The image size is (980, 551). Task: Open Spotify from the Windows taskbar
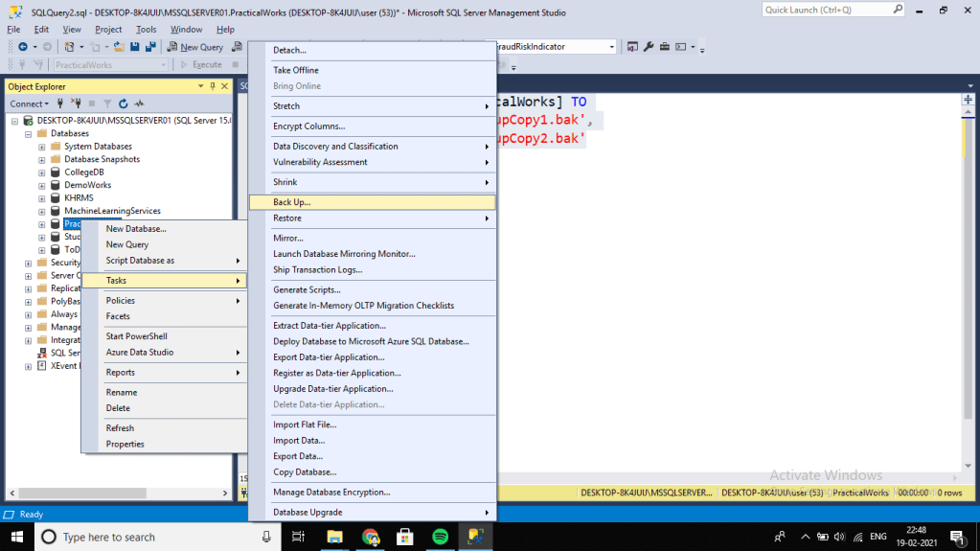pos(440,537)
